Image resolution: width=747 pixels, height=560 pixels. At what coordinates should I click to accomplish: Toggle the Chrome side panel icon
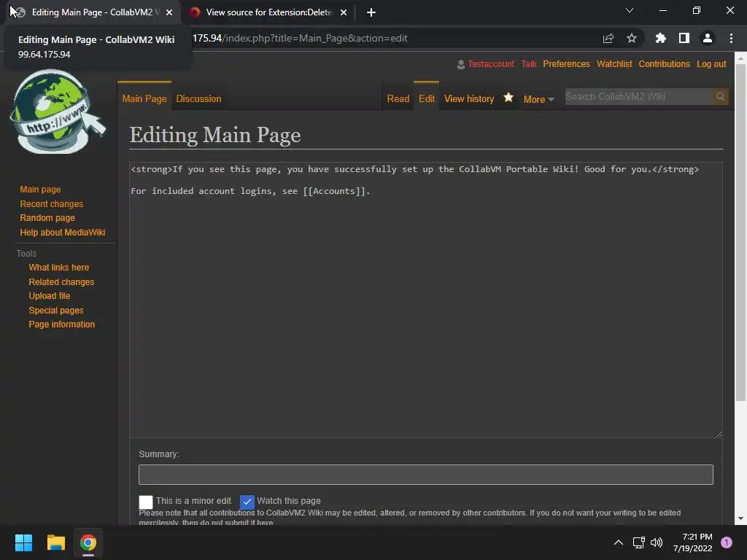coord(684,39)
